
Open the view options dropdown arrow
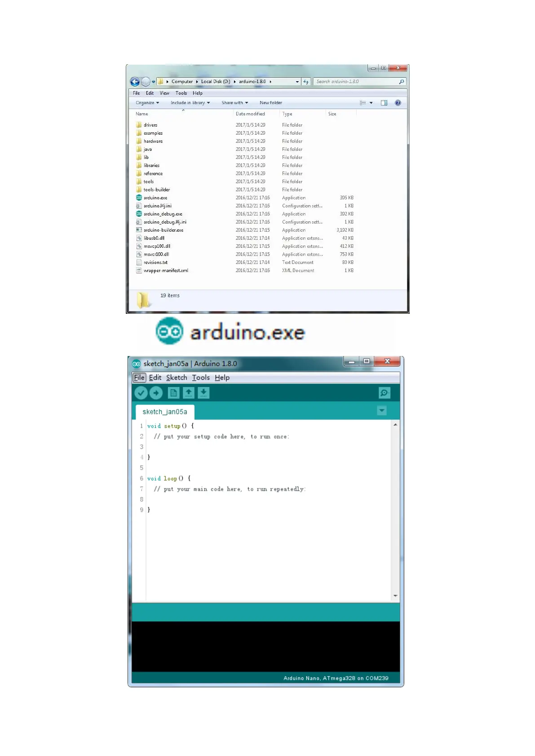(371, 103)
